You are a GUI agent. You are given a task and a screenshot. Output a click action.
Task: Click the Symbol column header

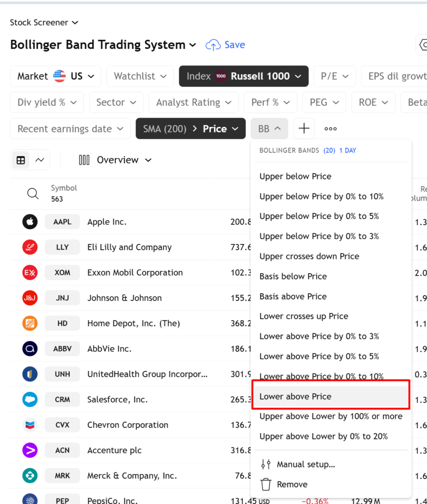[x=64, y=188]
